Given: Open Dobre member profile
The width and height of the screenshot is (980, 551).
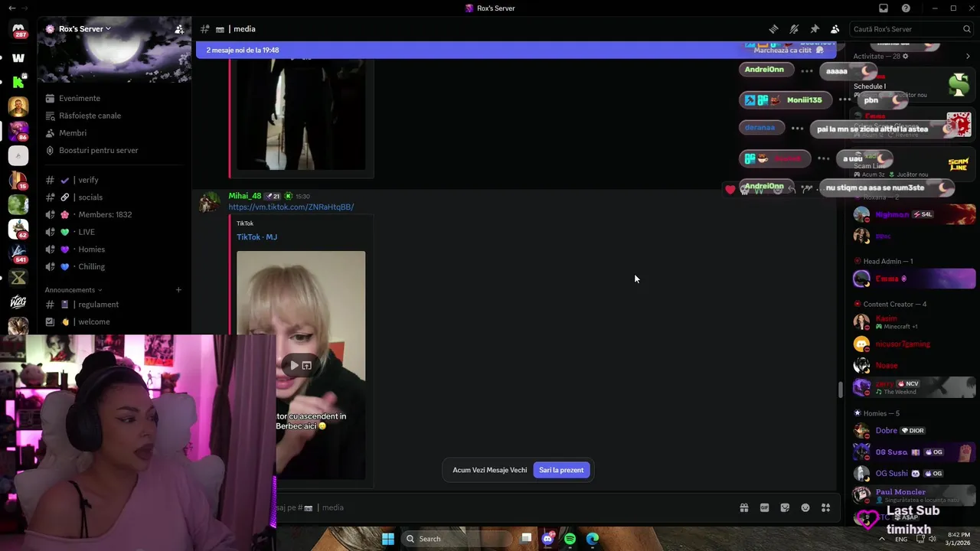Looking at the screenshot, I should click(x=914, y=431).
